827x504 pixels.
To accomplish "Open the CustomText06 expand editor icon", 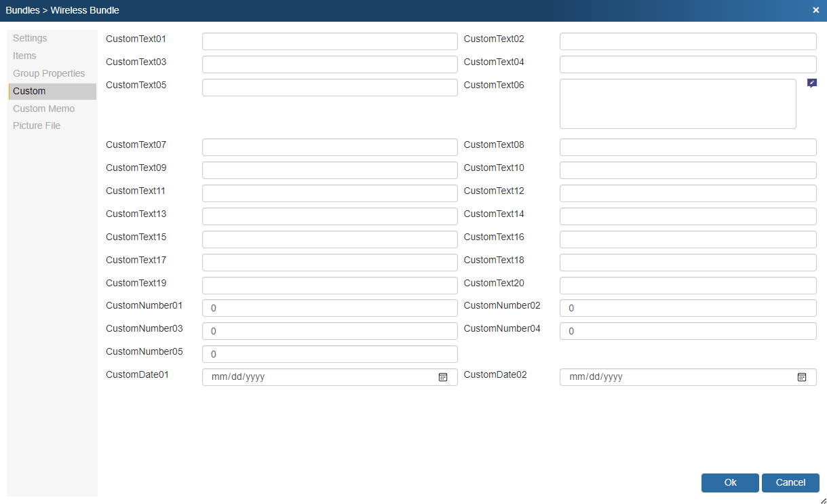I will pos(812,83).
